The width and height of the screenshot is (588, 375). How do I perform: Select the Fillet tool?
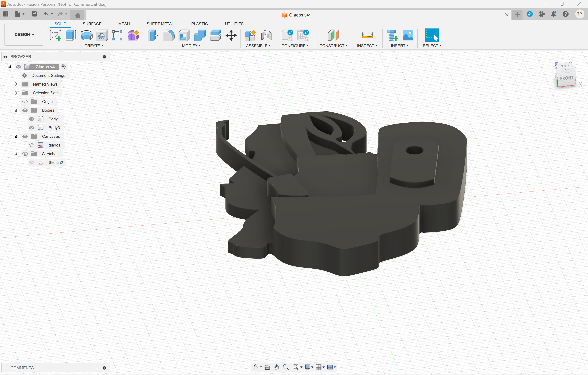coord(168,35)
